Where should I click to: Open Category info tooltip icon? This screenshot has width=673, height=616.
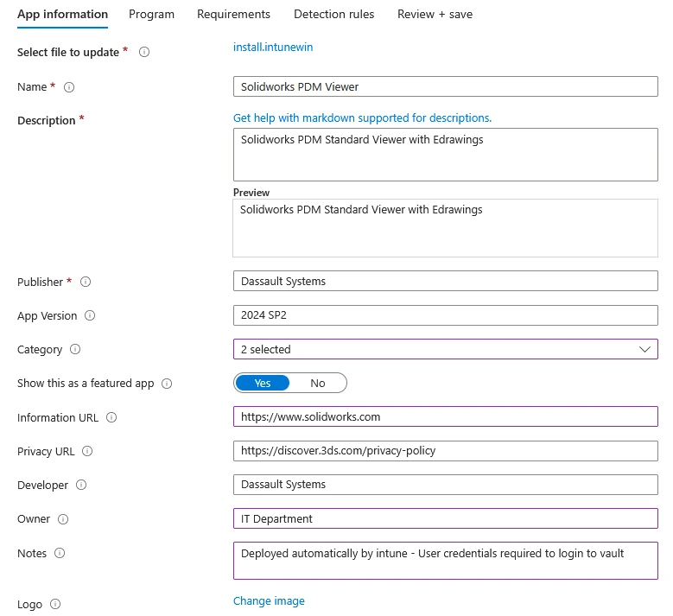(x=75, y=349)
